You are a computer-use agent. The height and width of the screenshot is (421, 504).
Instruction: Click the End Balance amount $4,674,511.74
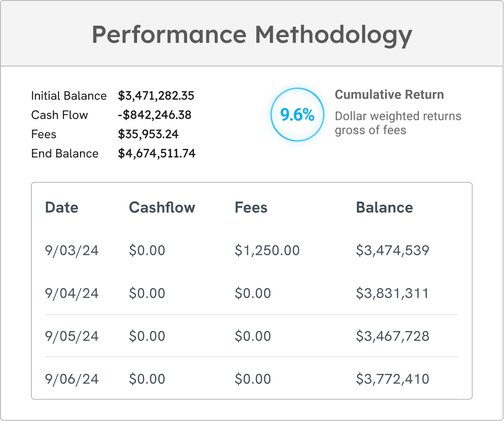[157, 153]
